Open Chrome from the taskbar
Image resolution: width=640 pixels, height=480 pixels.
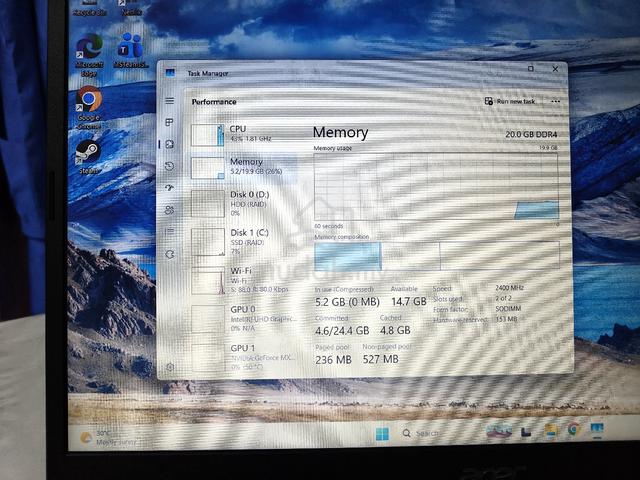pos(573,429)
